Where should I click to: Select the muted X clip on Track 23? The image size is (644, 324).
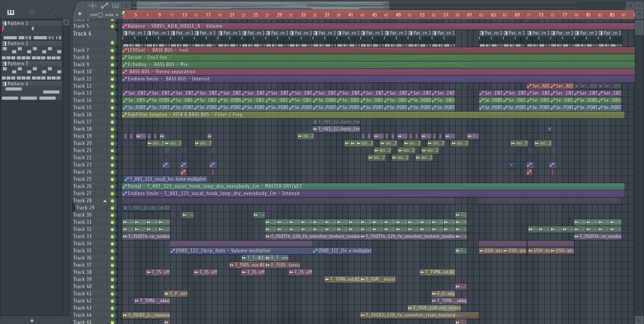tap(512, 165)
